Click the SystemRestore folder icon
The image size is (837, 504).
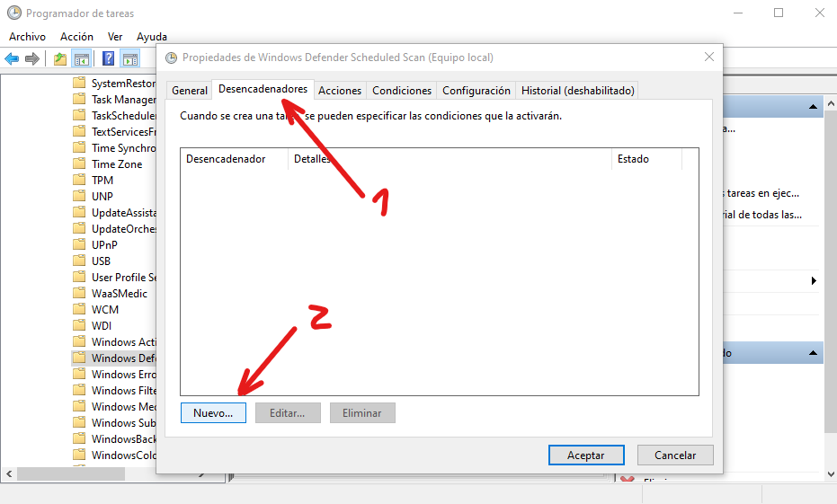79,83
